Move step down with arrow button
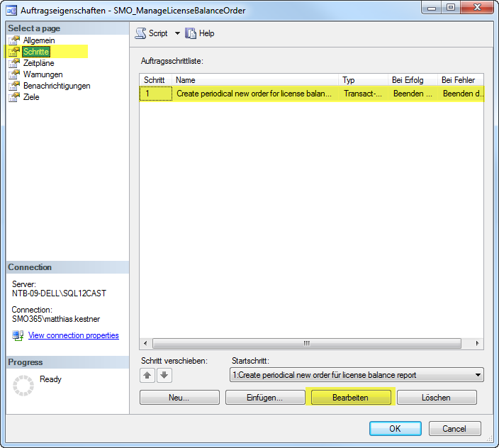 tap(164, 375)
